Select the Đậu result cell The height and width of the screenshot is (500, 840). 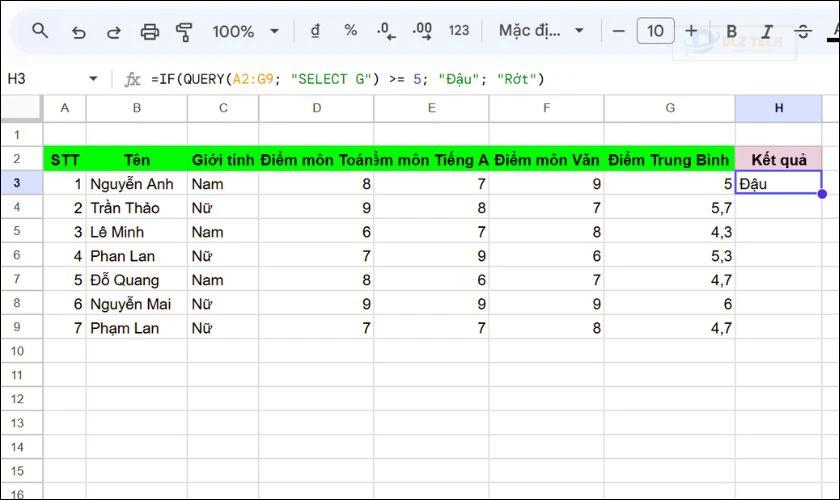778,183
